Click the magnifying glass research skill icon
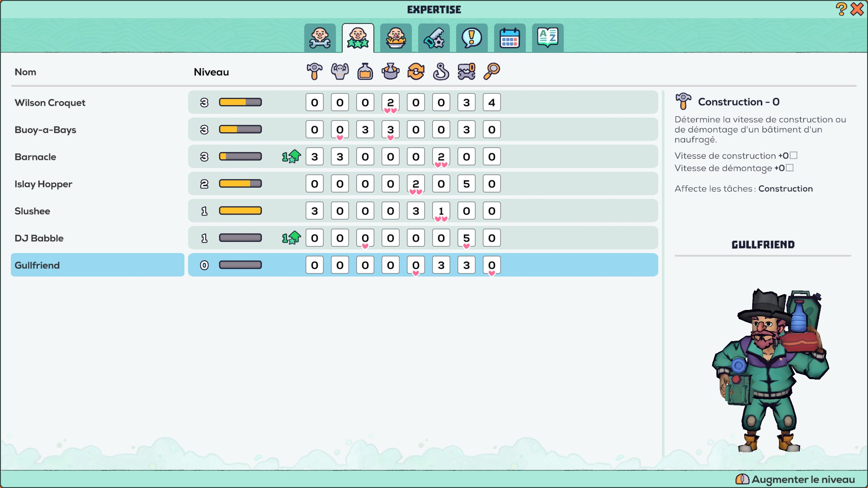Viewport: 868px width, 488px height. click(491, 71)
